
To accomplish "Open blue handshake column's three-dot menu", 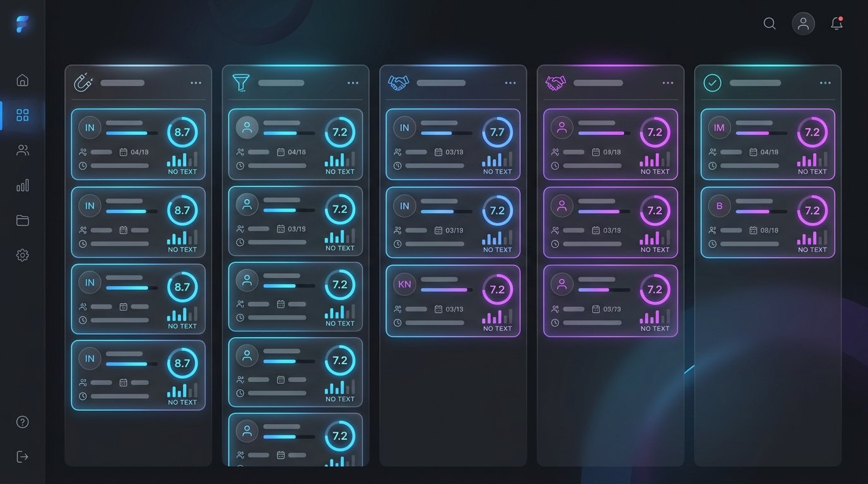I will (x=510, y=83).
